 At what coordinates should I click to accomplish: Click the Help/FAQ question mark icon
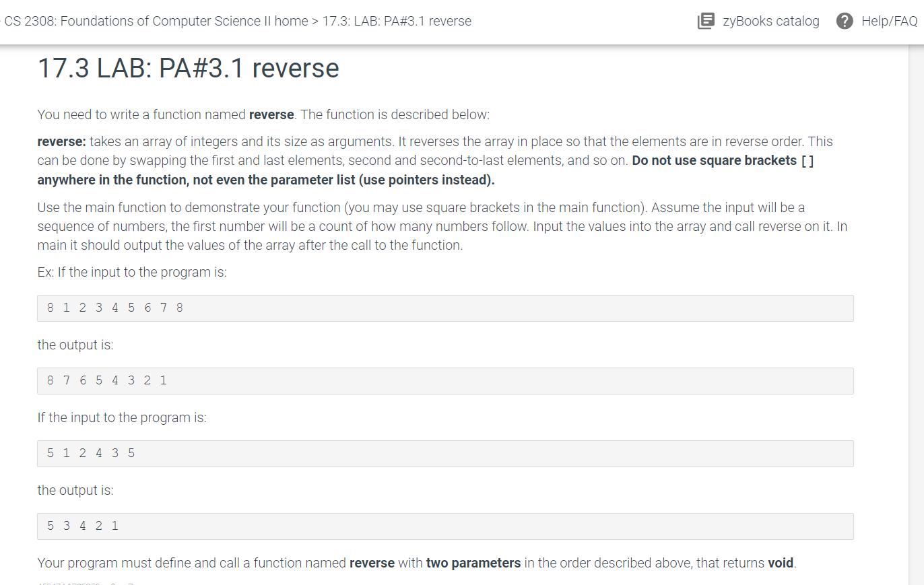pos(844,21)
